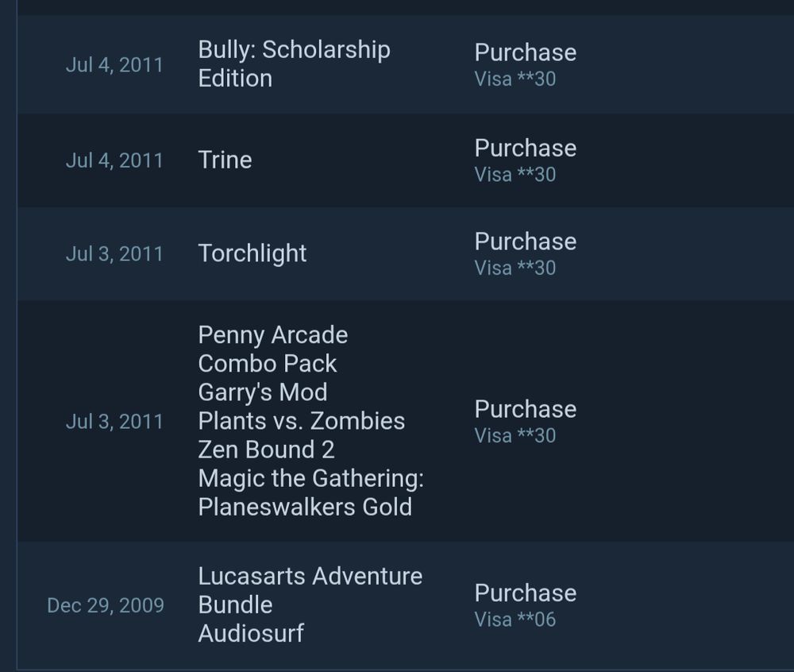Open the Jul 3 multi-game purchase row
The image size is (794, 672).
click(x=397, y=420)
